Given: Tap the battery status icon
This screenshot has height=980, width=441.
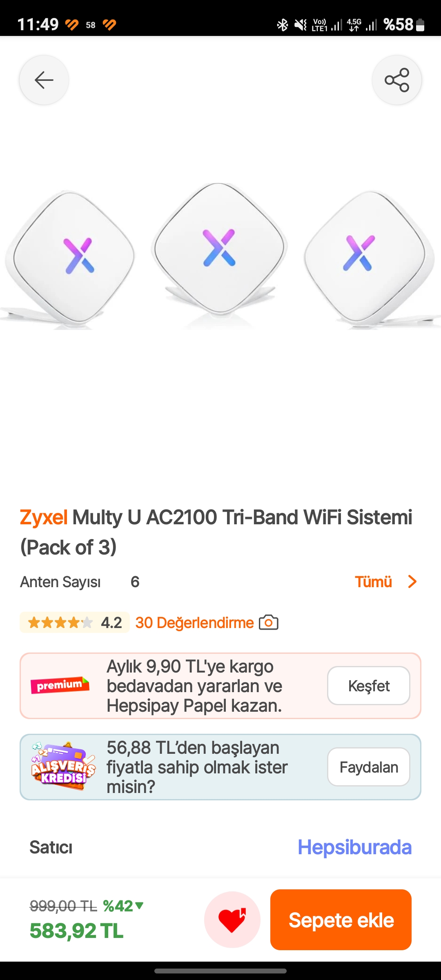Looking at the screenshot, I should coord(420,25).
